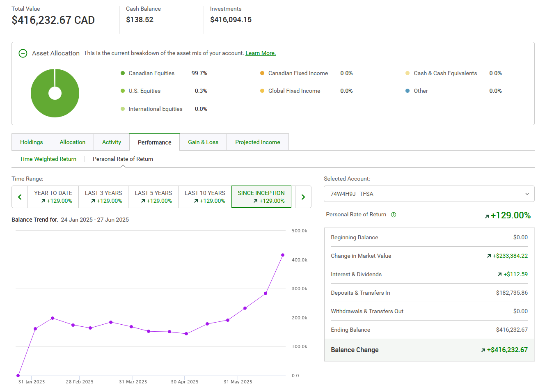Click the 31 Mar 2025 axis label

pos(133,382)
